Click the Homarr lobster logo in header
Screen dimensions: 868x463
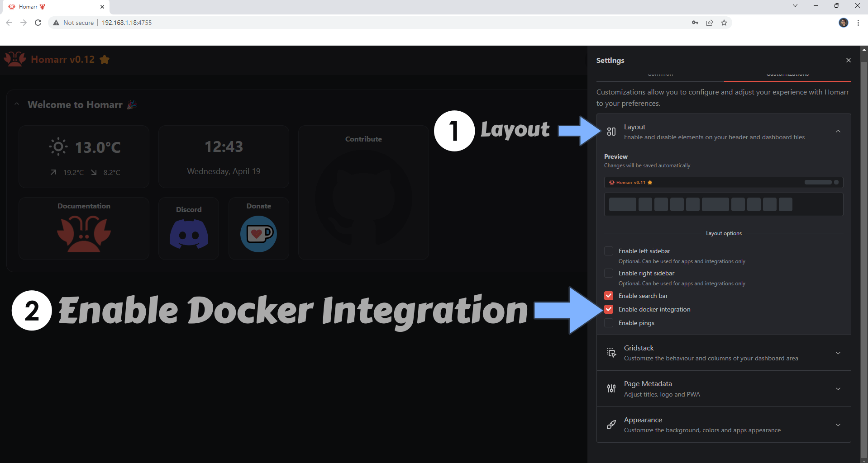(x=15, y=59)
